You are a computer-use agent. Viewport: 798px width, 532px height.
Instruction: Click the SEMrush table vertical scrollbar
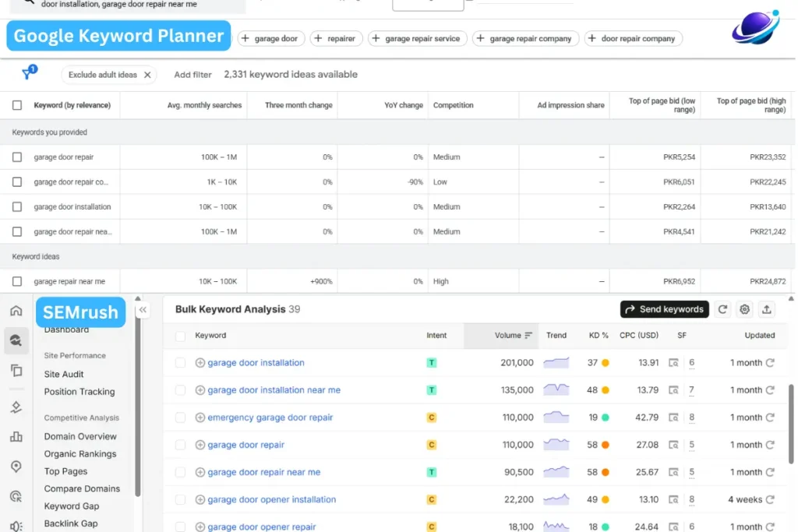pos(791,424)
